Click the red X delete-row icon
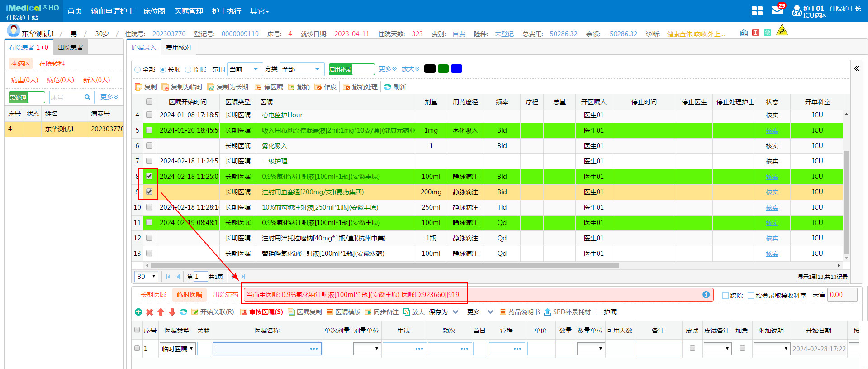Viewport: 868px width, 369px height. [x=150, y=312]
